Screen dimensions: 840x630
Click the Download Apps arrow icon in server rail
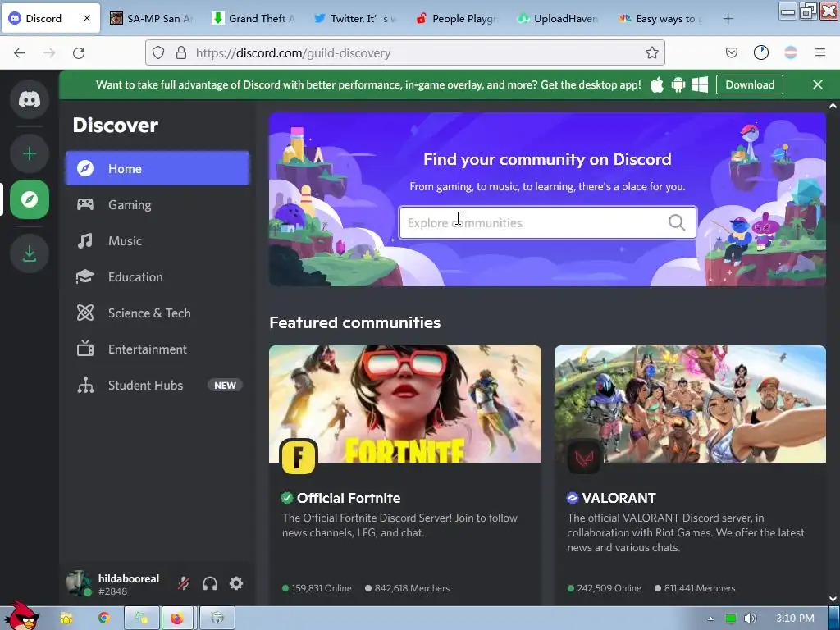coord(30,253)
